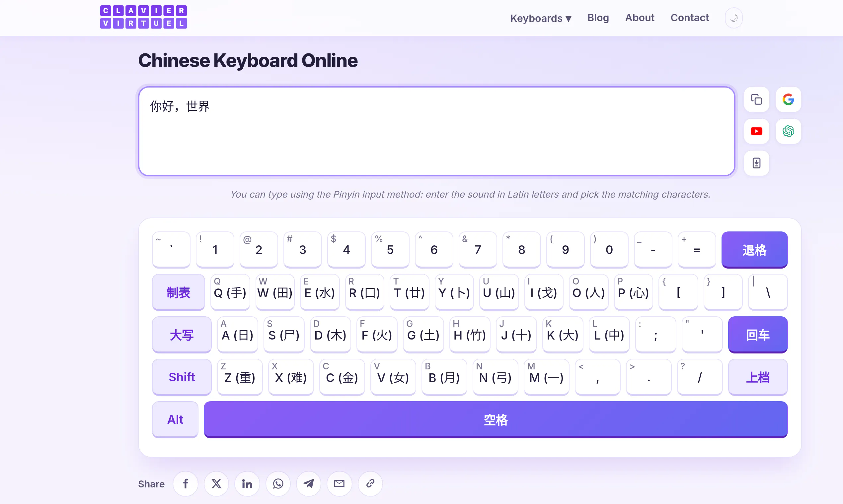Open the Contact page
The width and height of the screenshot is (843, 504).
click(x=689, y=18)
